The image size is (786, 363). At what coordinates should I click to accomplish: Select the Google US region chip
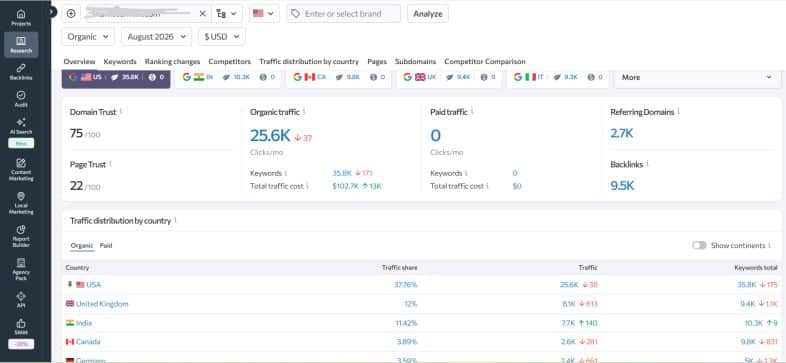click(x=116, y=78)
